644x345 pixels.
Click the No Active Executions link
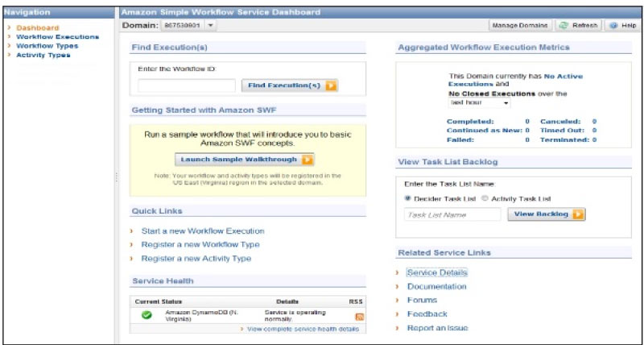[x=515, y=80]
